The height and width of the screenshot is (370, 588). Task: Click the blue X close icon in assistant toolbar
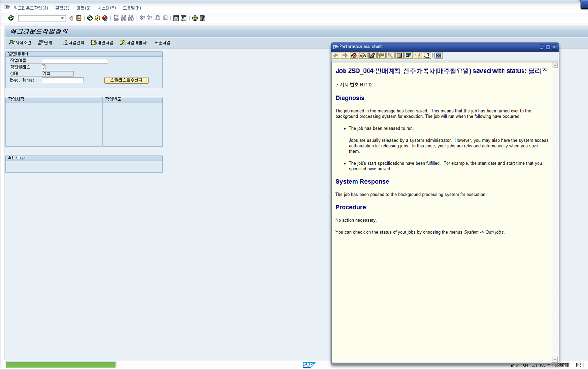click(438, 55)
